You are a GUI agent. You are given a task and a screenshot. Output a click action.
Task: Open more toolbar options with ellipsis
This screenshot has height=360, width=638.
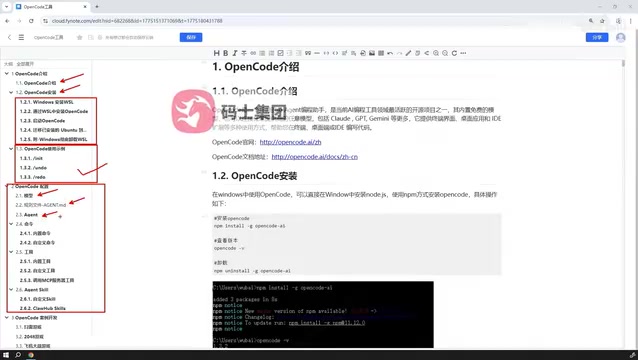coord(463,53)
